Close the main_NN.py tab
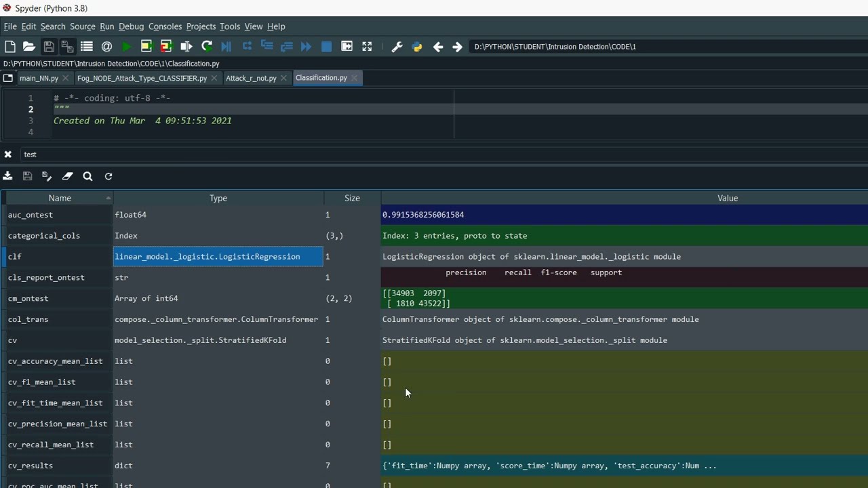This screenshot has height=488, width=868. click(66, 78)
